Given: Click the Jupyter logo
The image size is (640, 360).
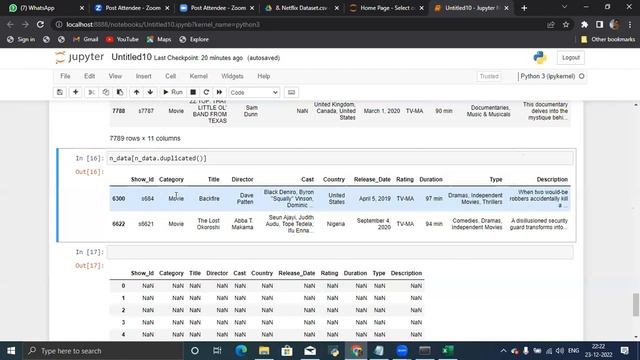Looking at the screenshot, I should (x=80, y=57).
